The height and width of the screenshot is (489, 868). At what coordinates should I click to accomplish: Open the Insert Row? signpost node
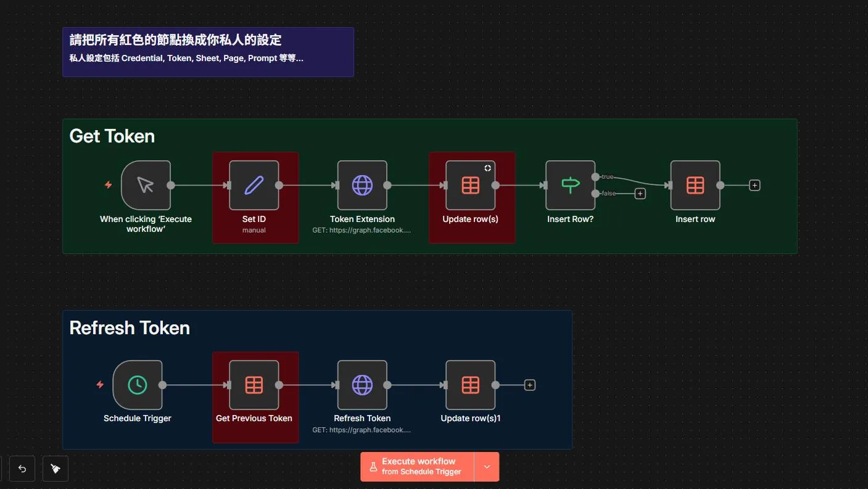click(x=570, y=185)
